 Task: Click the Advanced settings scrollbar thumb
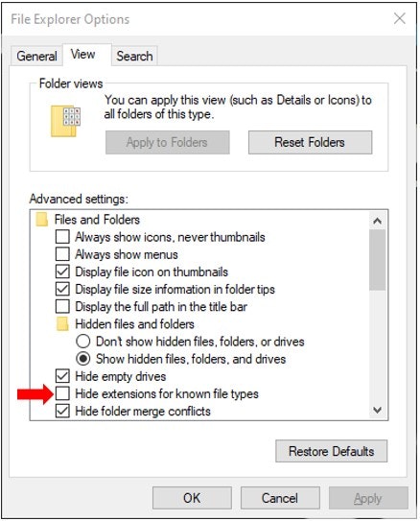(x=377, y=260)
